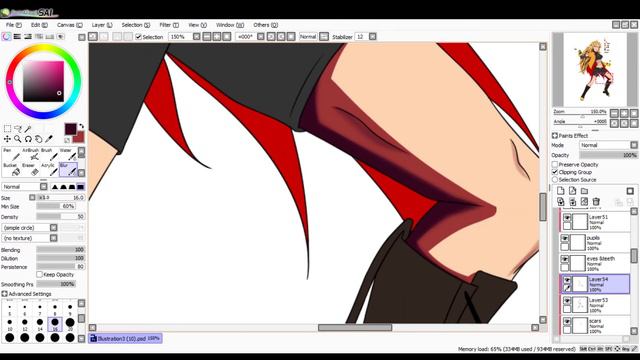
Task: Select the Blur tool
Action: (x=68, y=170)
